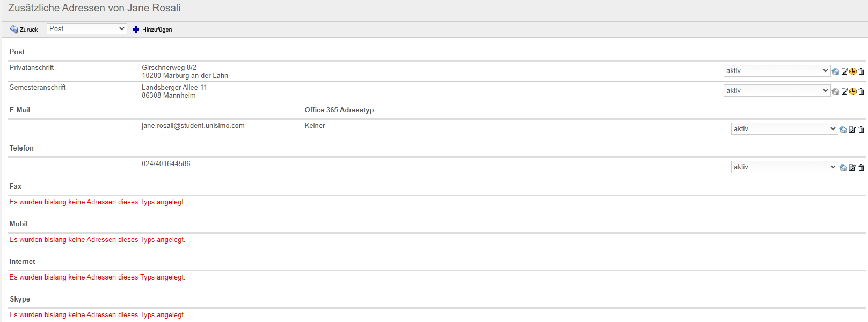Open aktiv dropdown for the e-mail row
Viewport: 868px width, 322px height.
coord(784,129)
